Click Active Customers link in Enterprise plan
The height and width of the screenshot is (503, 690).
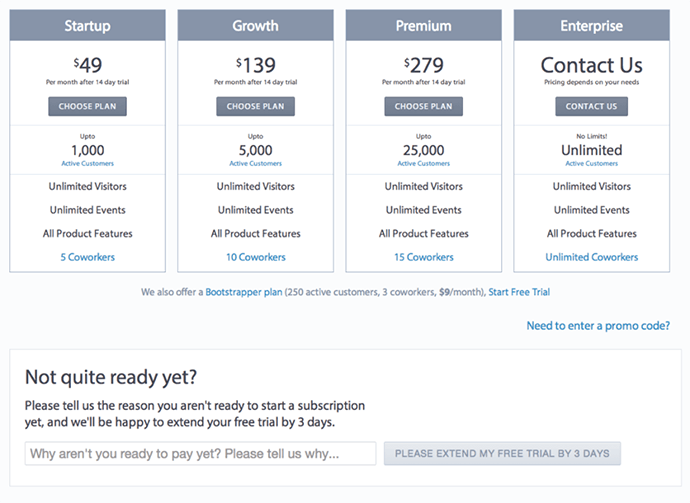(x=592, y=163)
